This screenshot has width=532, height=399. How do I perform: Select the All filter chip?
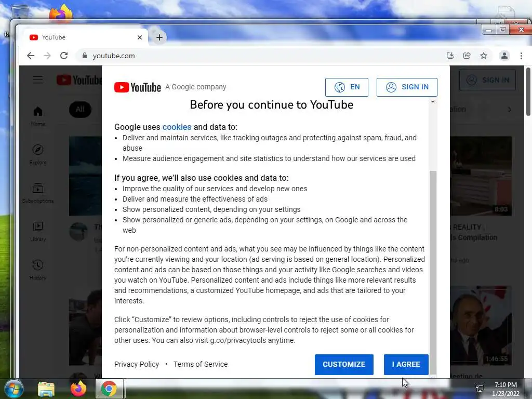coord(80,109)
